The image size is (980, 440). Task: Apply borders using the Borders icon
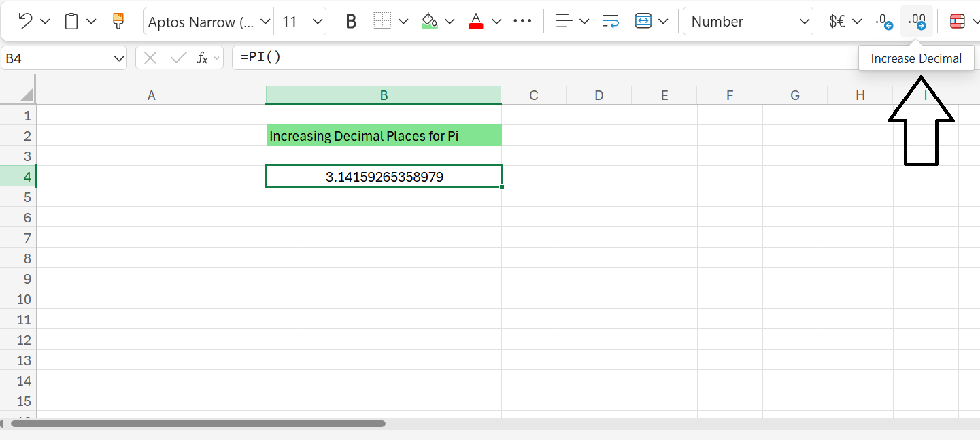383,21
